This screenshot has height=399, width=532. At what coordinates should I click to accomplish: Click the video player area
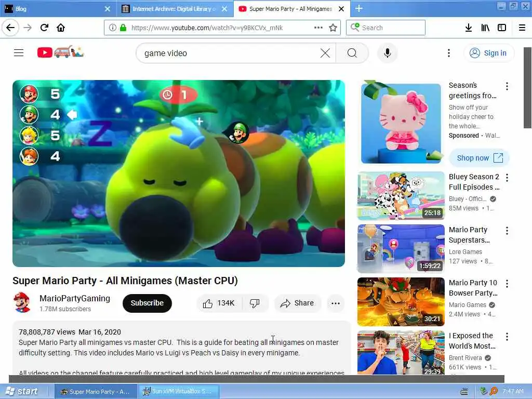pos(179,174)
